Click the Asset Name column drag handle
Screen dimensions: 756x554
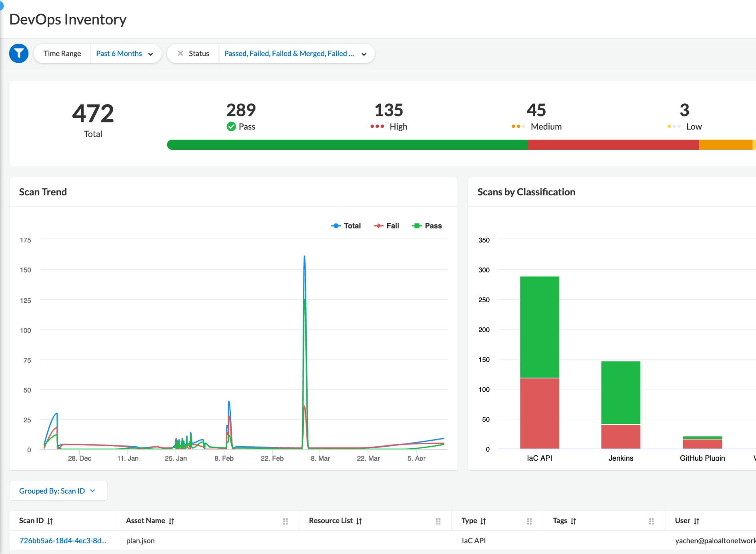pyautogui.click(x=286, y=521)
